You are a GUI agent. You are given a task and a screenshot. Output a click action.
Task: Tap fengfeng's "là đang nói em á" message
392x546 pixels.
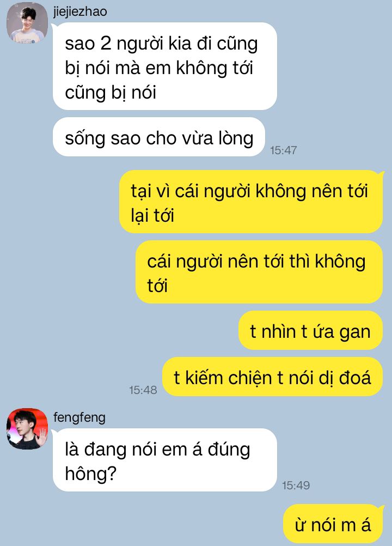pyautogui.click(x=164, y=460)
